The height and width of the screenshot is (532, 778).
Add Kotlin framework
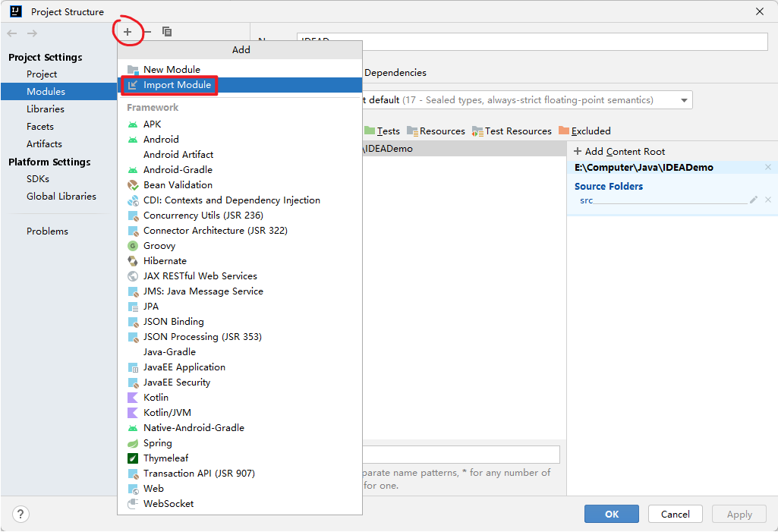(x=240, y=398)
